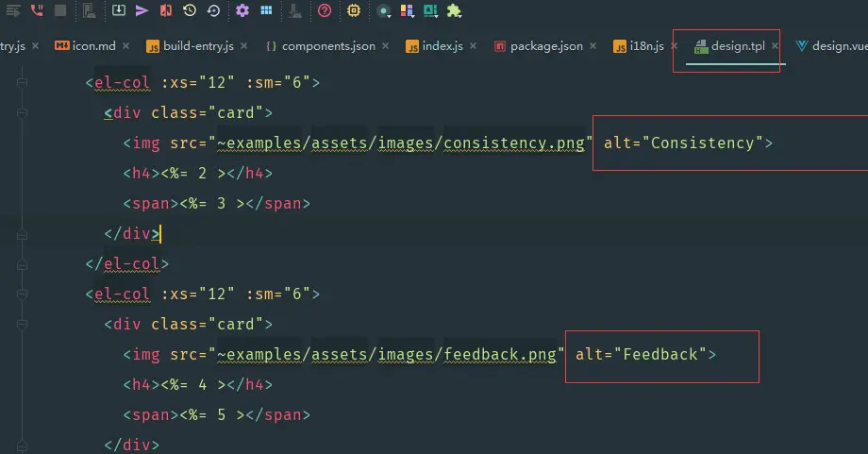Toggle fold marker at first </el-col> line
Viewport: 868px width, 454px height.
pyautogui.click(x=22, y=264)
